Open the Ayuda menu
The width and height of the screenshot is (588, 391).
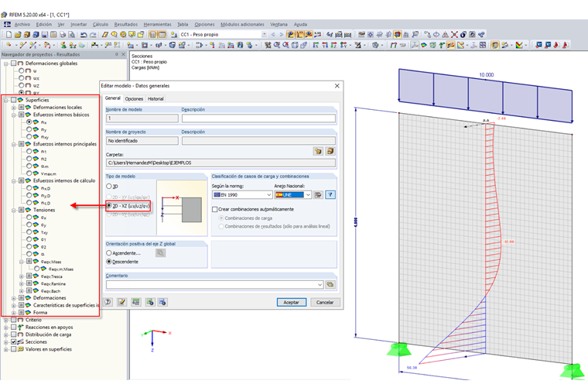click(300, 25)
